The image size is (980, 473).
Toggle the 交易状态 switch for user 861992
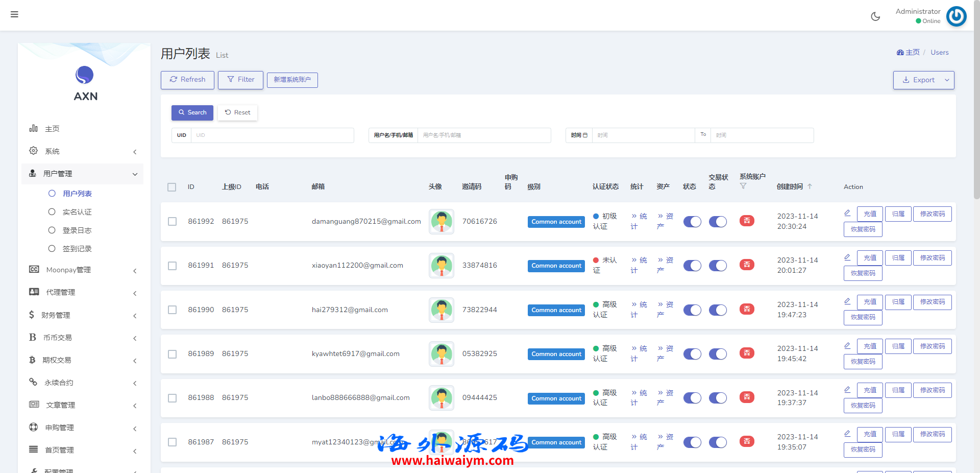click(718, 222)
